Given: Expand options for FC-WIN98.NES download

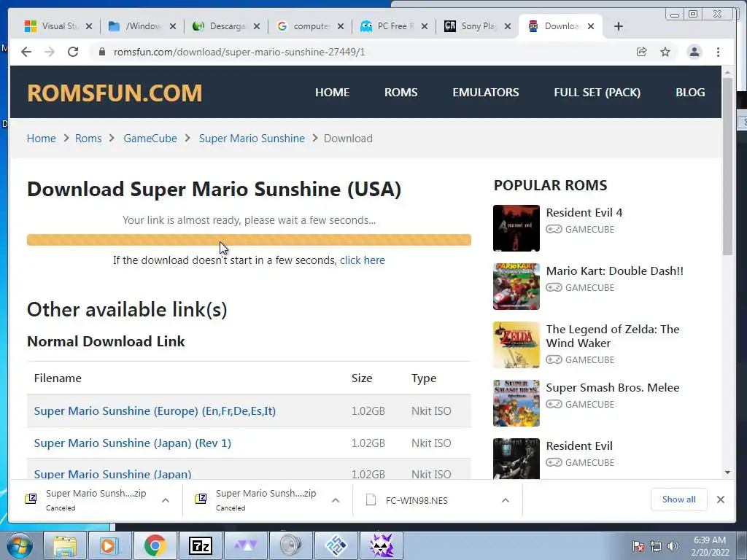Looking at the screenshot, I should [506, 500].
